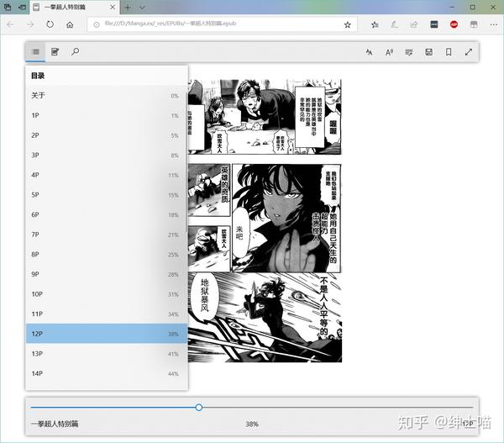Image resolution: width=504 pixels, height=443 pixels.
Task: Jump to chapter 1P
Action: pos(107,115)
